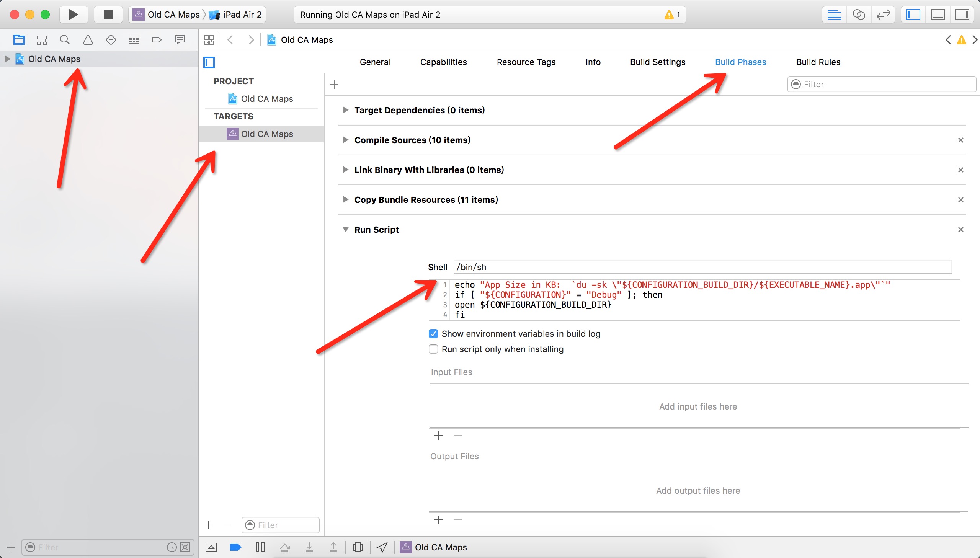Open the Assistant editor
Screen dimensions: 980x558
point(859,15)
